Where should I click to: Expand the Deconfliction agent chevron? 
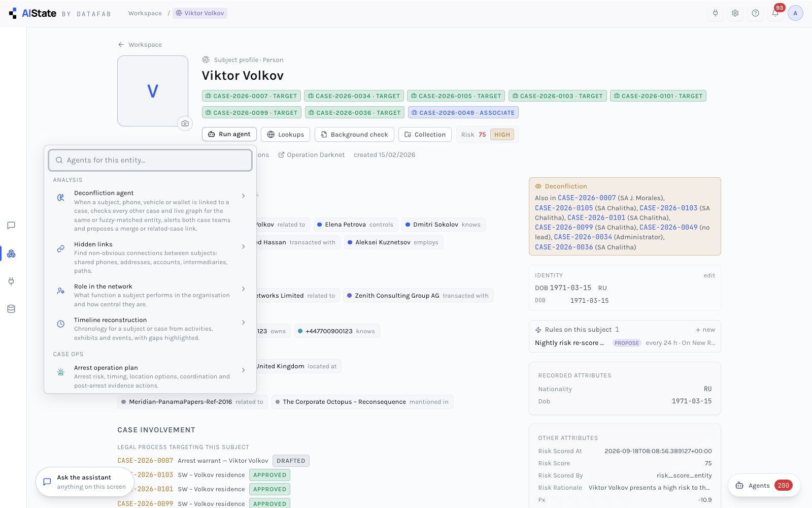tap(244, 196)
